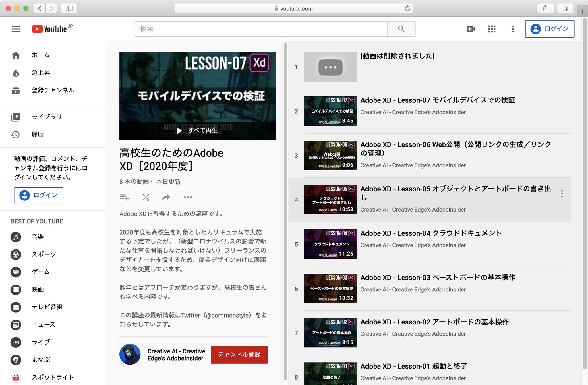588x385 pixels.
Task: Open settings via top-right three-dot menu
Action: pos(512,29)
